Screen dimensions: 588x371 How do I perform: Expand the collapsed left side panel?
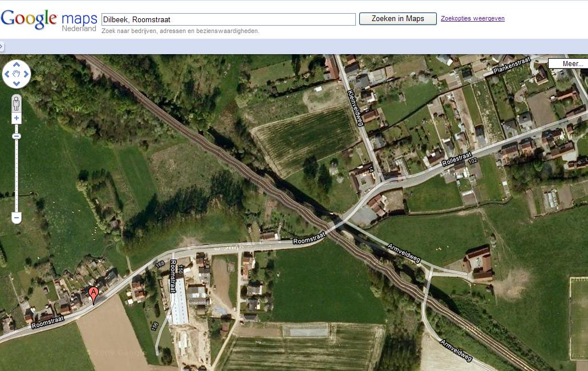tap(2, 46)
